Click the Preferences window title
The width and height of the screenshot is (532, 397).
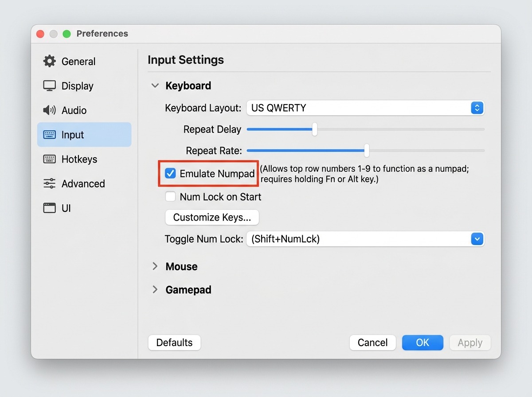pos(102,34)
